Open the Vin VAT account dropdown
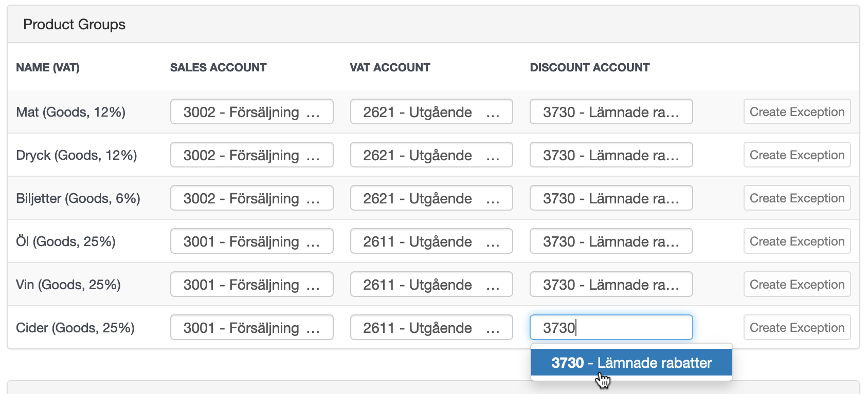Viewport: 868px width, 394px height. 431,284
